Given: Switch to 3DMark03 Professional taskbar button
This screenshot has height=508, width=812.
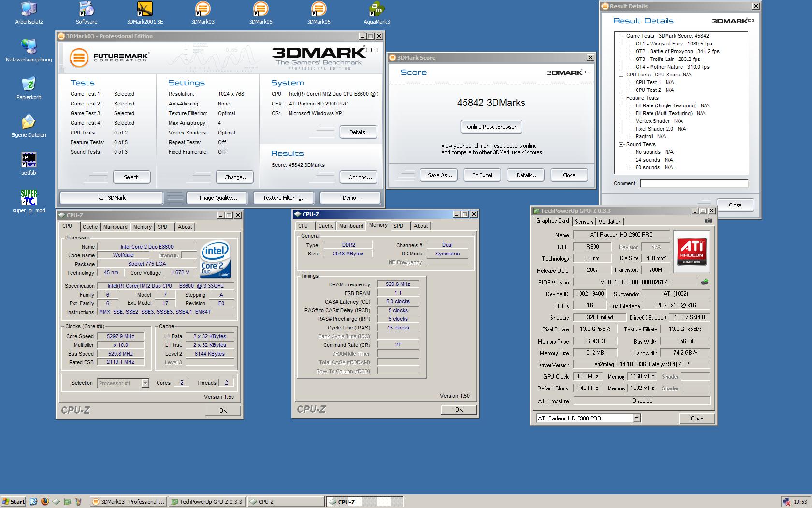Looking at the screenshot, I should (129, 502).
